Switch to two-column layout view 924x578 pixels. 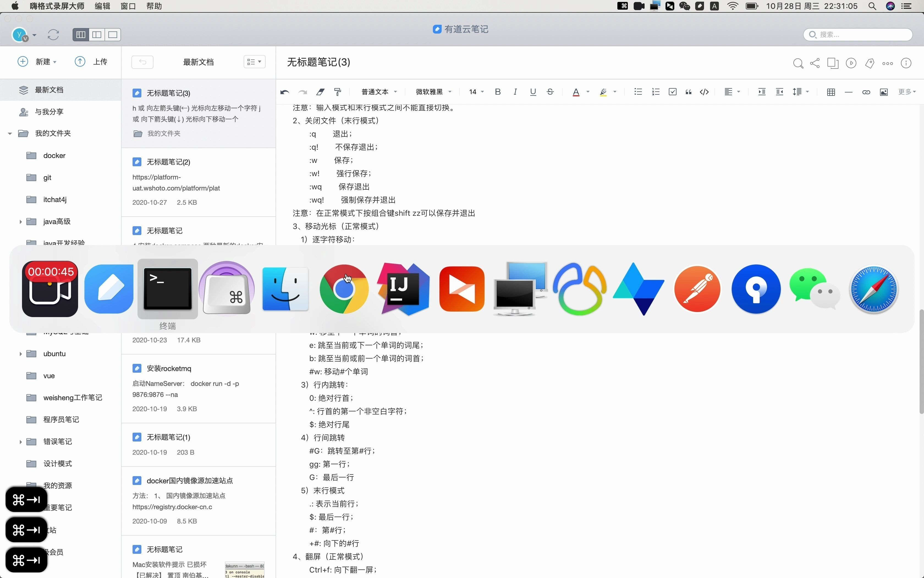point(97,35)
